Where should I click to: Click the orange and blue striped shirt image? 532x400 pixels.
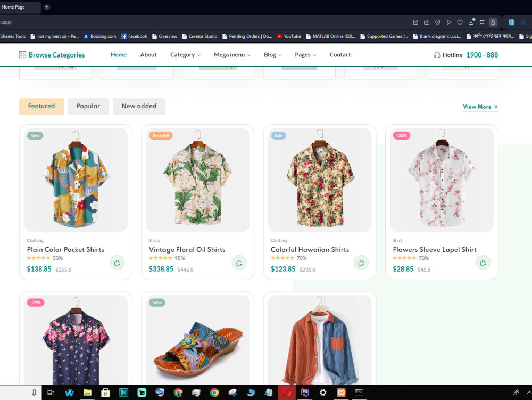(x=320, y=340)
